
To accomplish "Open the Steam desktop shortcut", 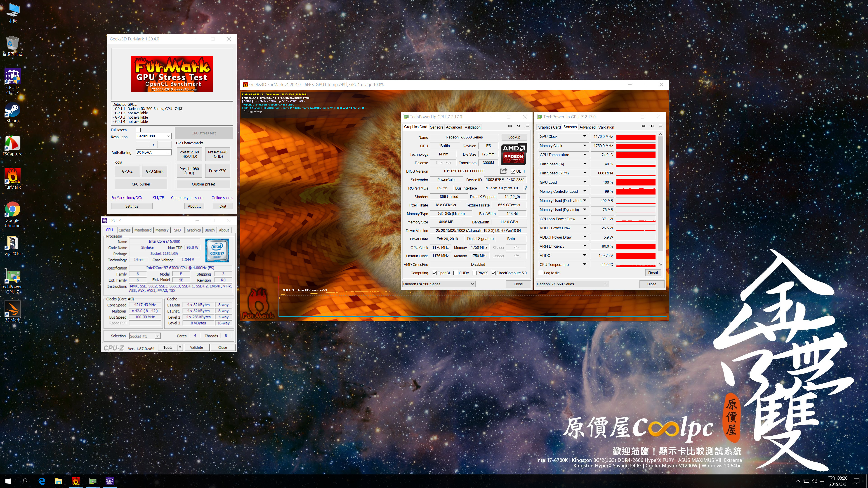I will pos(12,113).
